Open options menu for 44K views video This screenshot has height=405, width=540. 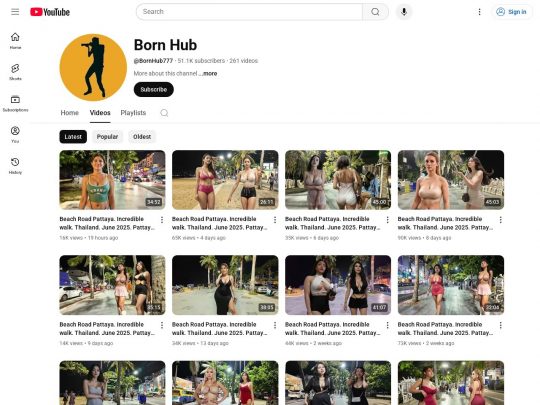click(x=387, y=325)
